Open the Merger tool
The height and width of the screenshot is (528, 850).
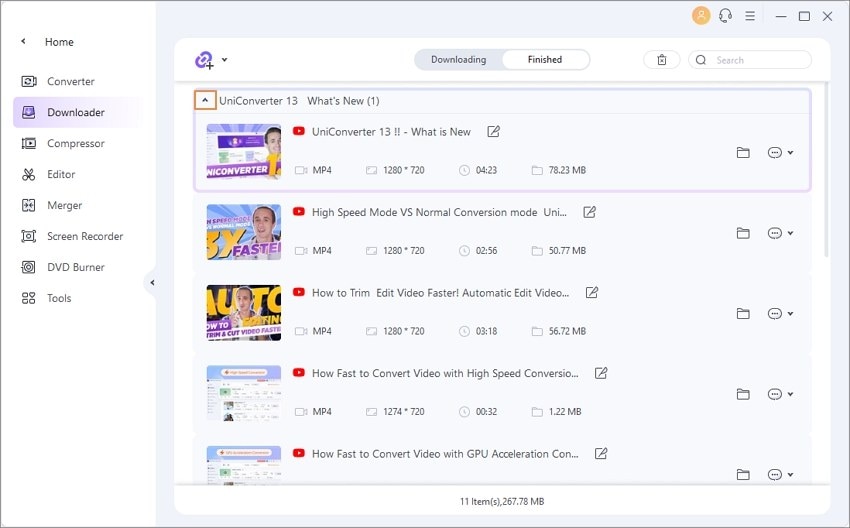(65, 205)
